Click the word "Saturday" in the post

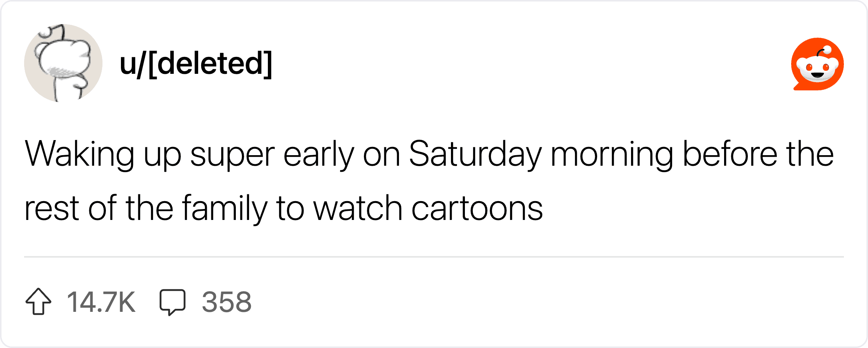click(475, 154)
